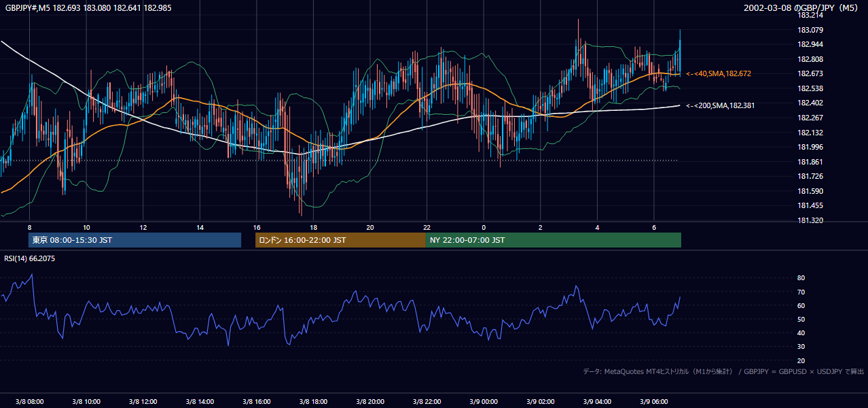
Task: Click price axis value 181.590
Action: (x=810, y=191)
